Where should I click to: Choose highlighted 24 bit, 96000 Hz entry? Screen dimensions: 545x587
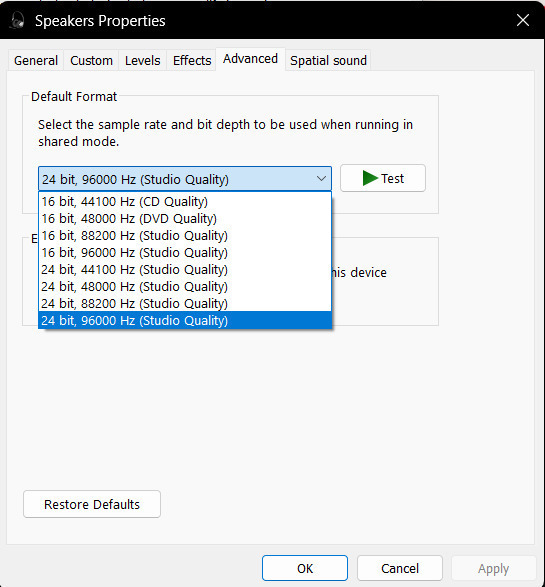click(185, 320)
